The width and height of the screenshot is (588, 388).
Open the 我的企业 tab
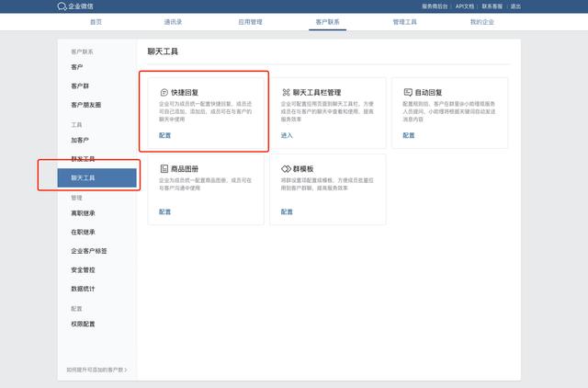pos(481,22)
